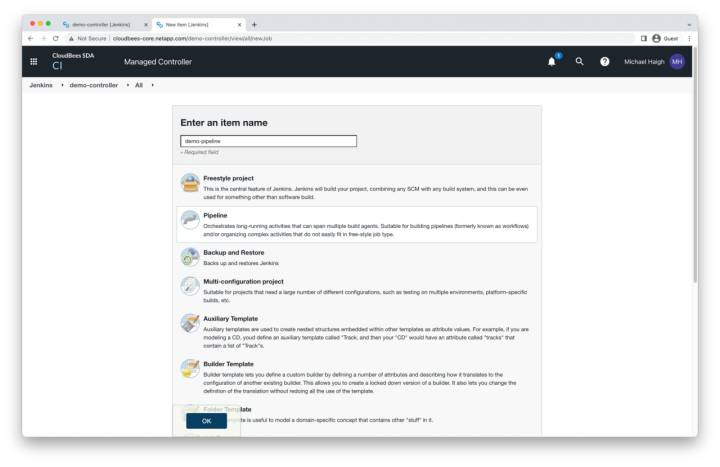Open a new browser tab
The image size is (720, 467).
(x=254, y=24)
